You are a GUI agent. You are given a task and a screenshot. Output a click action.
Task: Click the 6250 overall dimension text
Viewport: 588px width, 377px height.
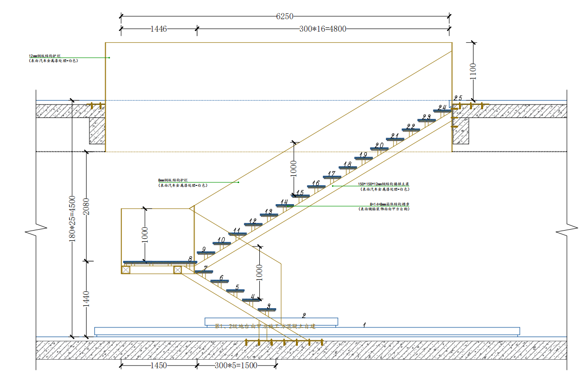[x=284, y=17]
